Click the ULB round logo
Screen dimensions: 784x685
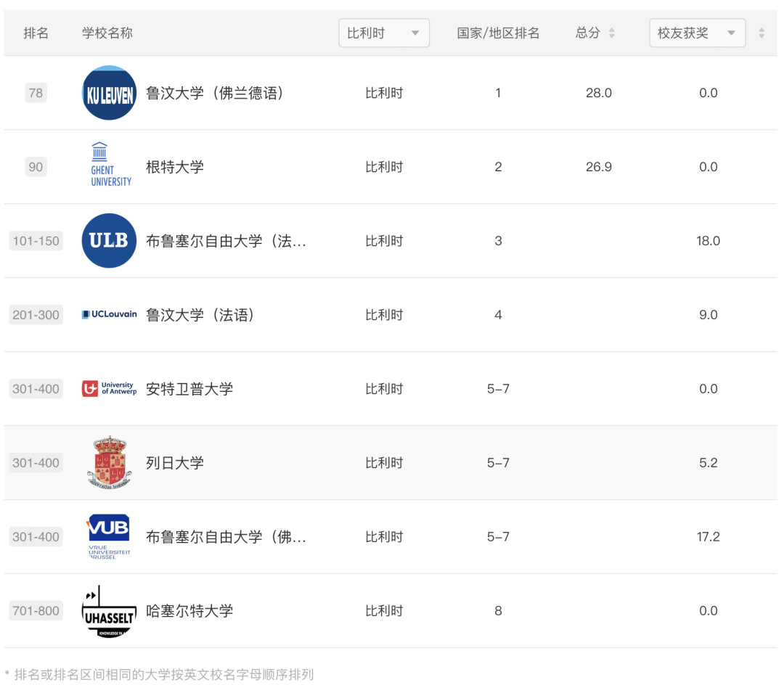pos(109,241)
